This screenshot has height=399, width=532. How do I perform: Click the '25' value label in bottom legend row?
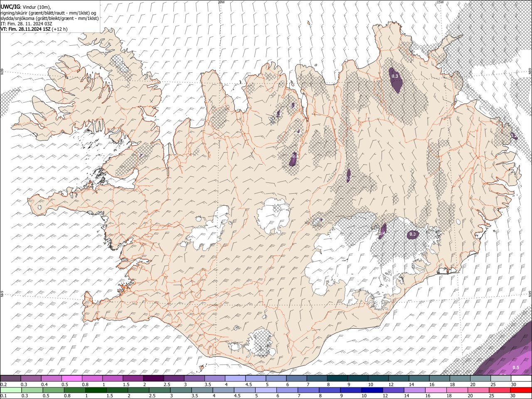(x=492, y=396)
